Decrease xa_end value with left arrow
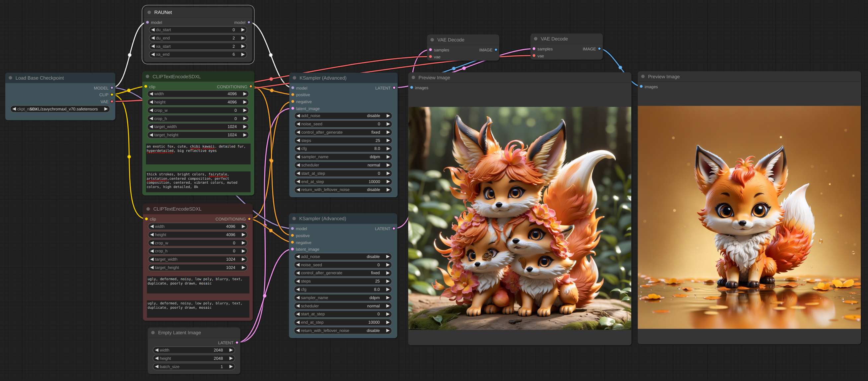Viewport: 868px width, 381px height. point(153,54)
